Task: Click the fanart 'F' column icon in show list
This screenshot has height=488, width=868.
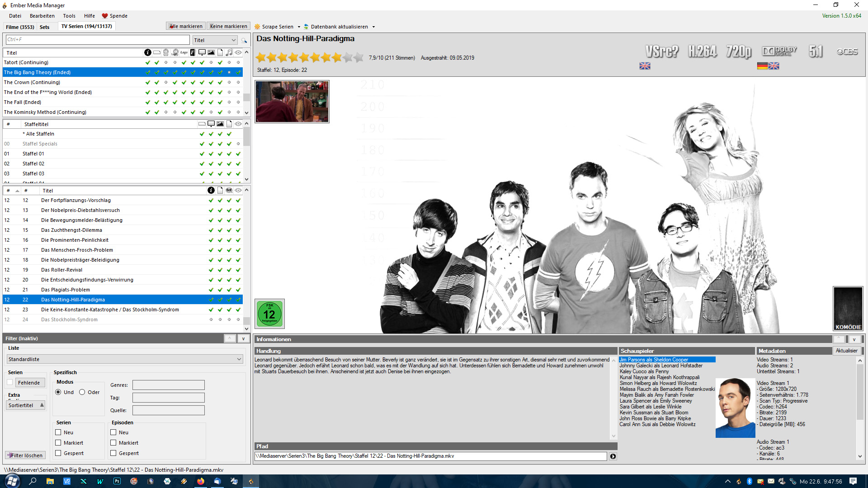Action: tap(193, 52)
